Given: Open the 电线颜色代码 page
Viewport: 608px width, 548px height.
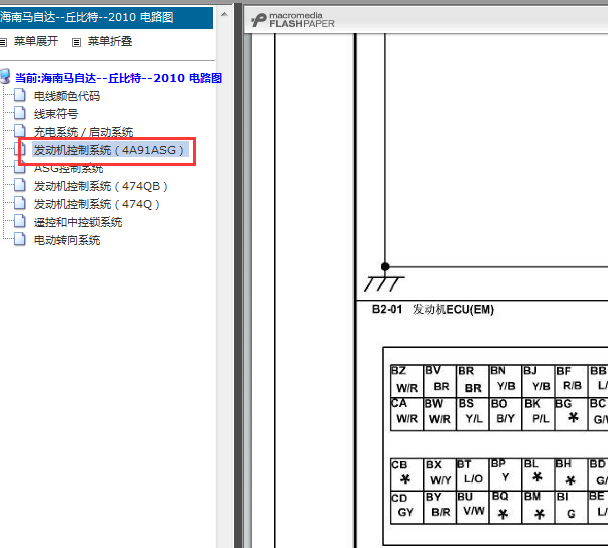Looking at the screenshot, I should coord(67,96).
